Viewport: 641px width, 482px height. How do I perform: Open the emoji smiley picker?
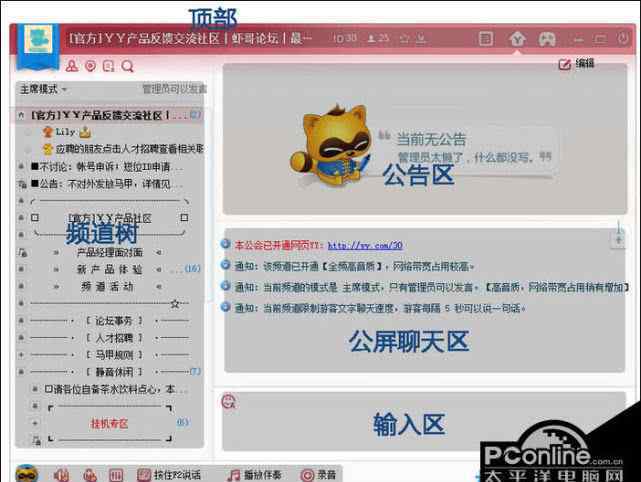pos(229,401)
